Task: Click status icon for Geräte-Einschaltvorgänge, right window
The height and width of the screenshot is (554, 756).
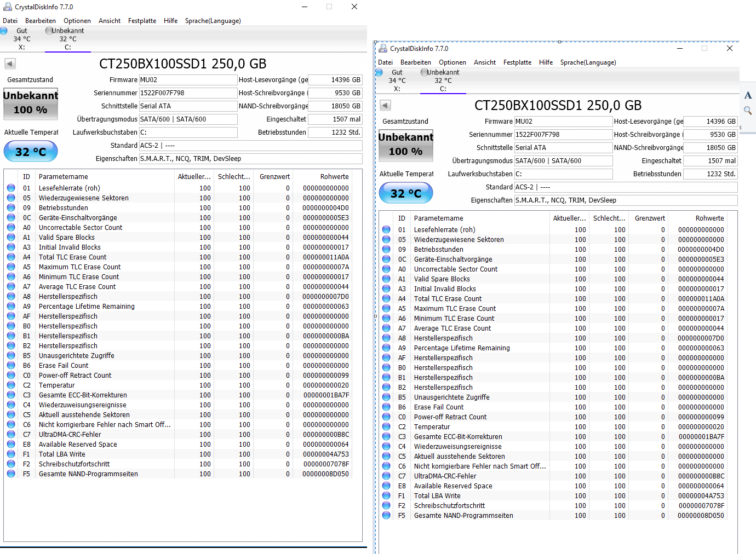Action: tap(386, 259)
